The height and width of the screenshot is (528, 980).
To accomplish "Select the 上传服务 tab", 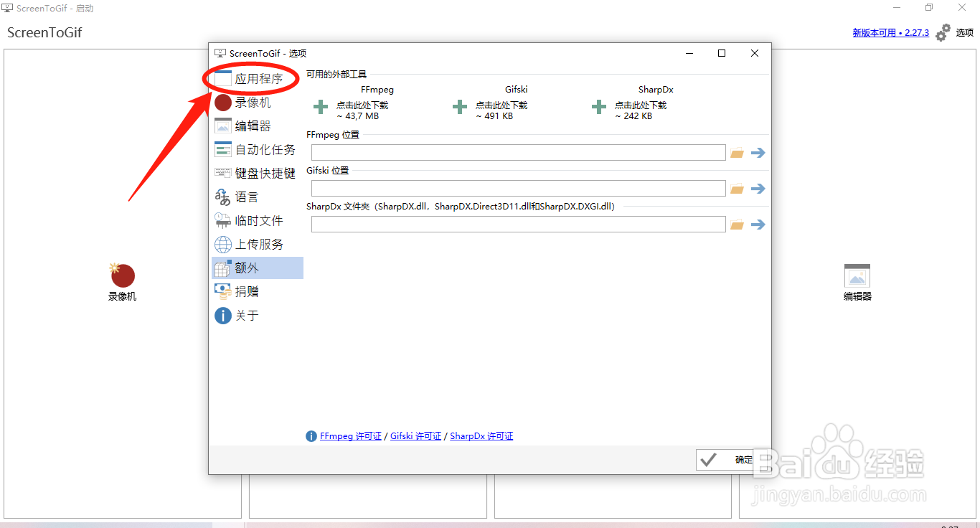I will point(257,245).
